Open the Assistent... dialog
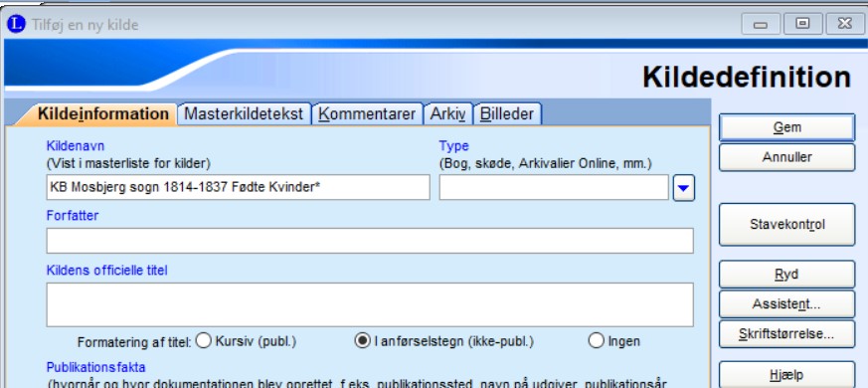Image resolution: width=868 pixels, height=388 pixels. pyautogui.click(x=786, y=304)
